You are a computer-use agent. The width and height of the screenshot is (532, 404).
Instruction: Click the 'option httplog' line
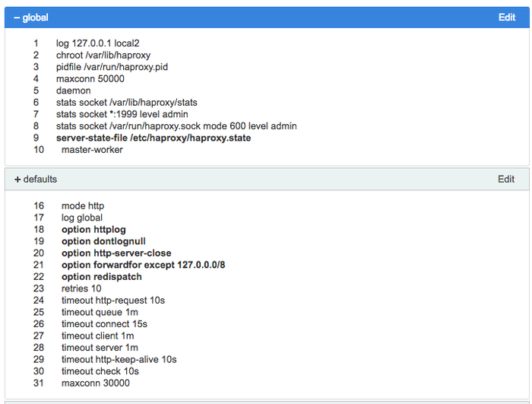pyautogui.click(x=93, y=230)
